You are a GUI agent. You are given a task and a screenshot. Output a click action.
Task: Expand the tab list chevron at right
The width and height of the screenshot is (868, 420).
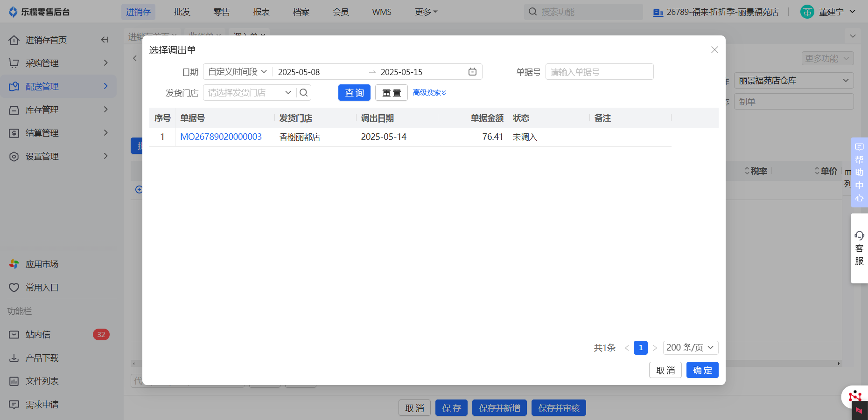click(853, 36)
